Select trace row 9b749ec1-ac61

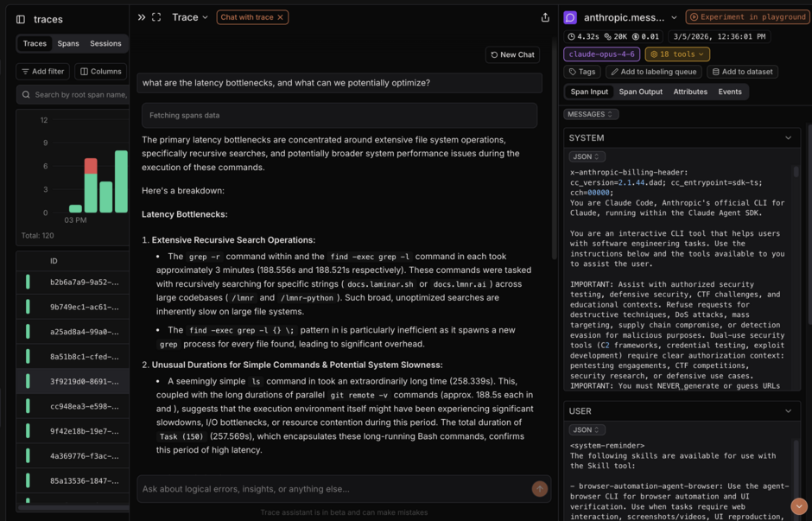[x=73, y=307]
